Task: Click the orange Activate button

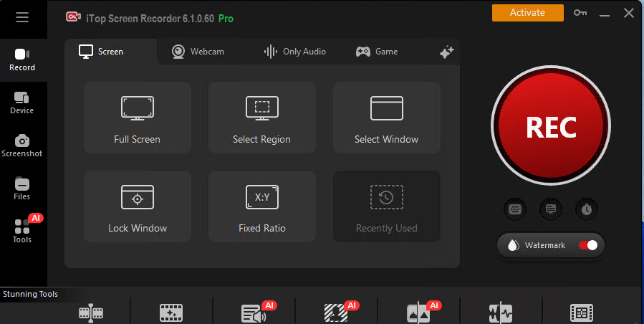Action: [528, 13]
